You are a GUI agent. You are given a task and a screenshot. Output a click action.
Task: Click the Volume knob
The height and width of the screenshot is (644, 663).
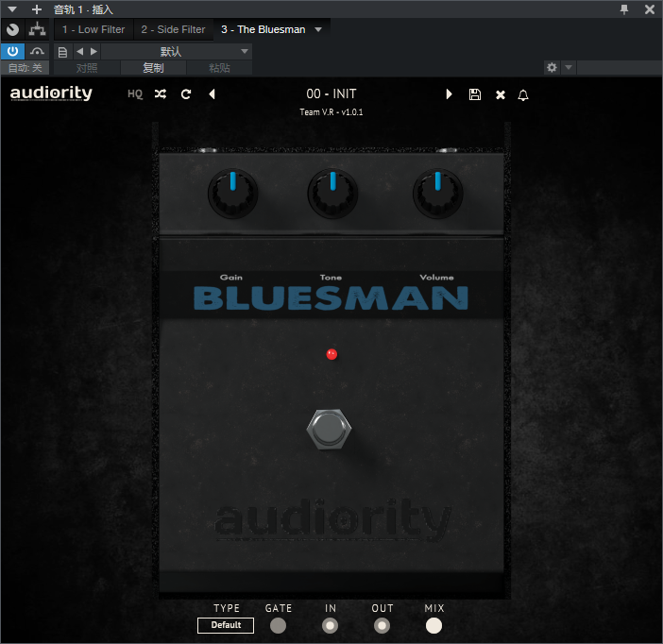pyautogui.click(x=437, y=194)
